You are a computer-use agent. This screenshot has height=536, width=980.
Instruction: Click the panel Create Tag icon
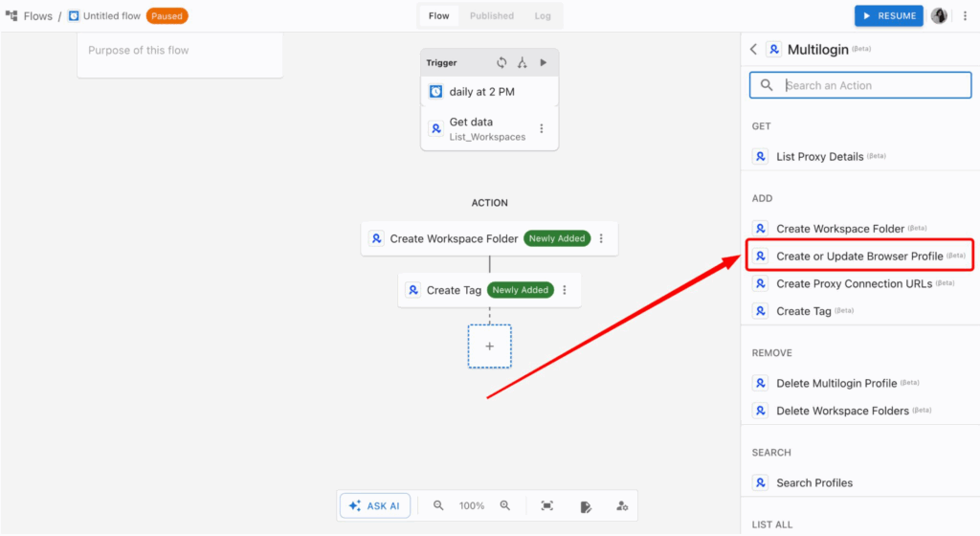click(x=761, y=311)
